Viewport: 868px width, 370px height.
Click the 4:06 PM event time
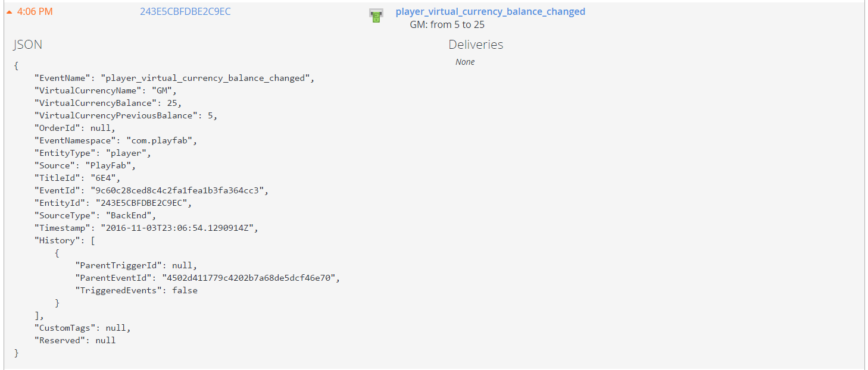(x=35, y=11)
